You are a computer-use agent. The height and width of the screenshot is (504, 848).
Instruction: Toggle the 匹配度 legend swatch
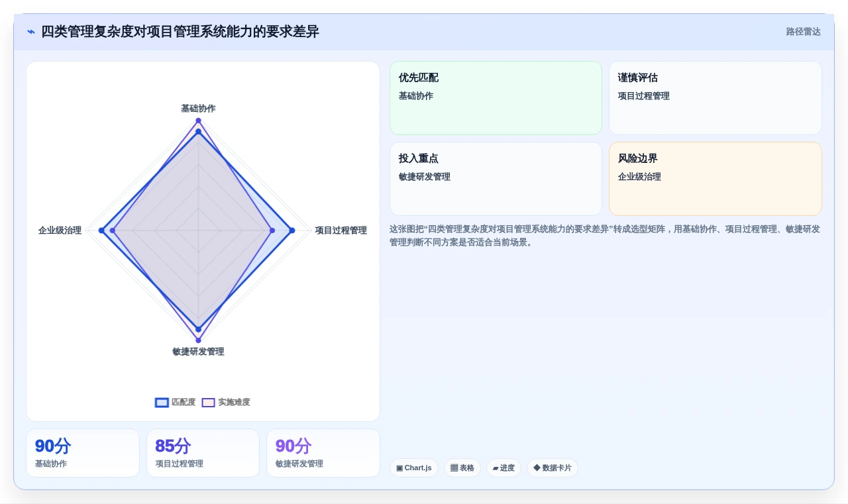pyautogui.click(x=162, y=402)
